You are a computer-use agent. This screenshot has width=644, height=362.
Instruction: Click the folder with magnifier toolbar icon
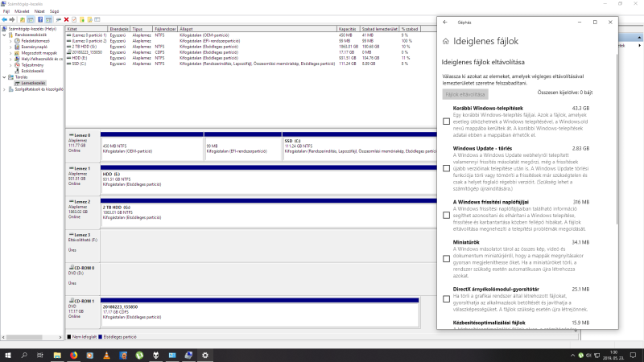(89, 19)
